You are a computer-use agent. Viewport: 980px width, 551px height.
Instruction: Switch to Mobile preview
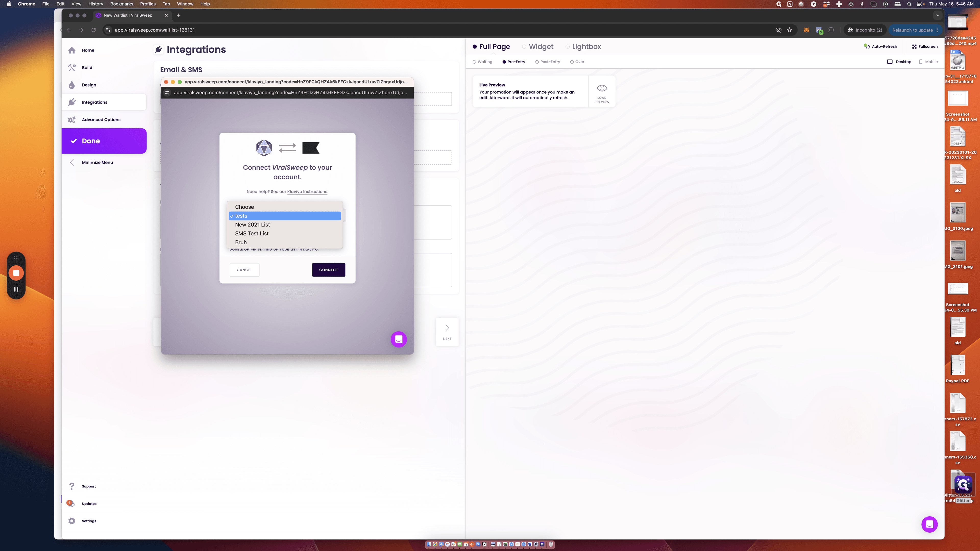click(928, 61)
